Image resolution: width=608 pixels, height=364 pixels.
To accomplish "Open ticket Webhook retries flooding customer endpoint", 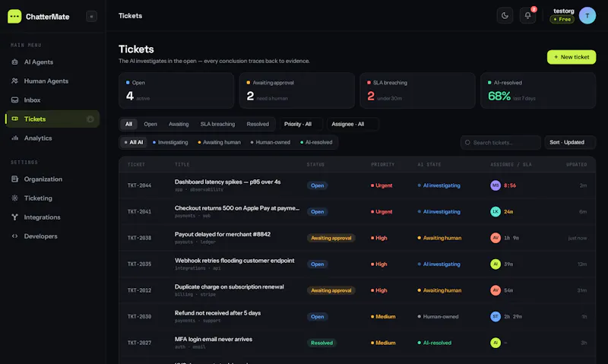I will [x=235, y=261].
